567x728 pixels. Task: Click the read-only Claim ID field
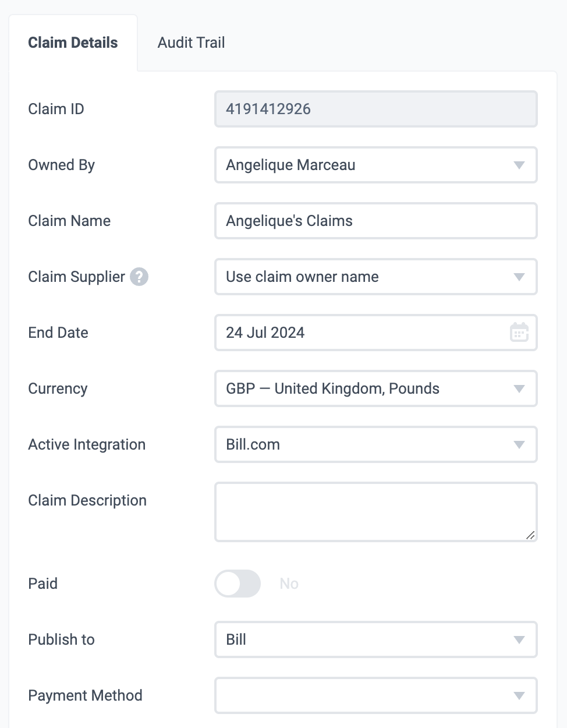(376, 109)
